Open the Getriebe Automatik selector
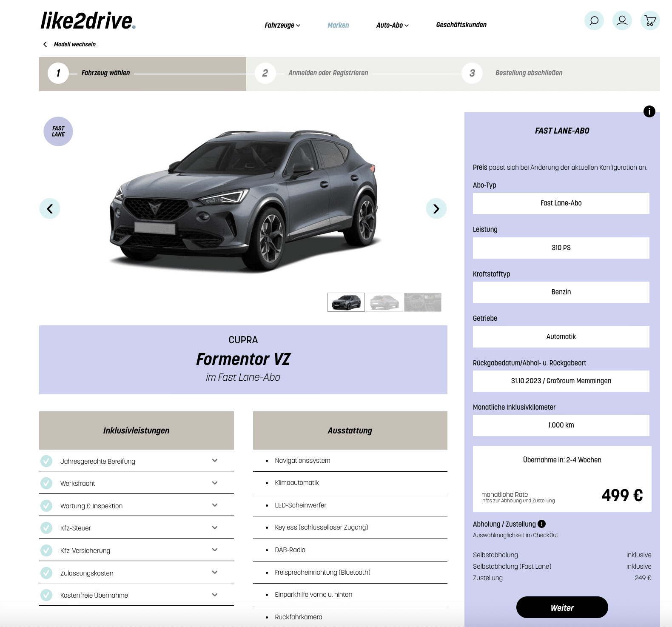Screen dimensions: 672x627 point(561,337)
